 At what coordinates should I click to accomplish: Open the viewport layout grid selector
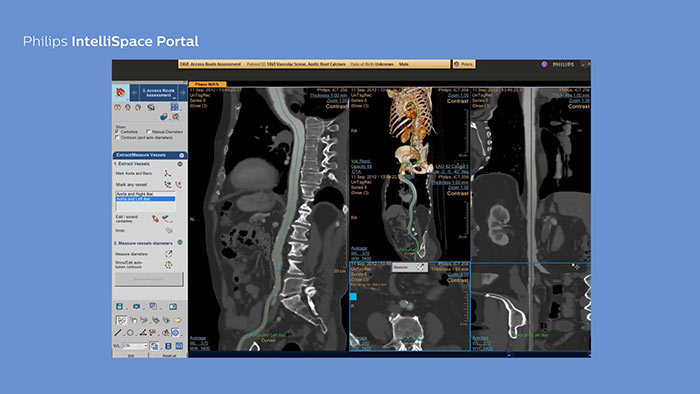[175, 107]
